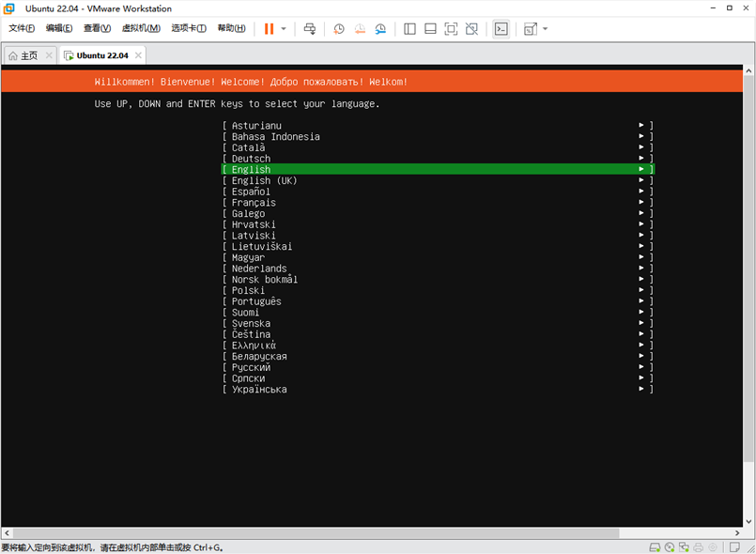Select the Svenska language

(438, 324)
